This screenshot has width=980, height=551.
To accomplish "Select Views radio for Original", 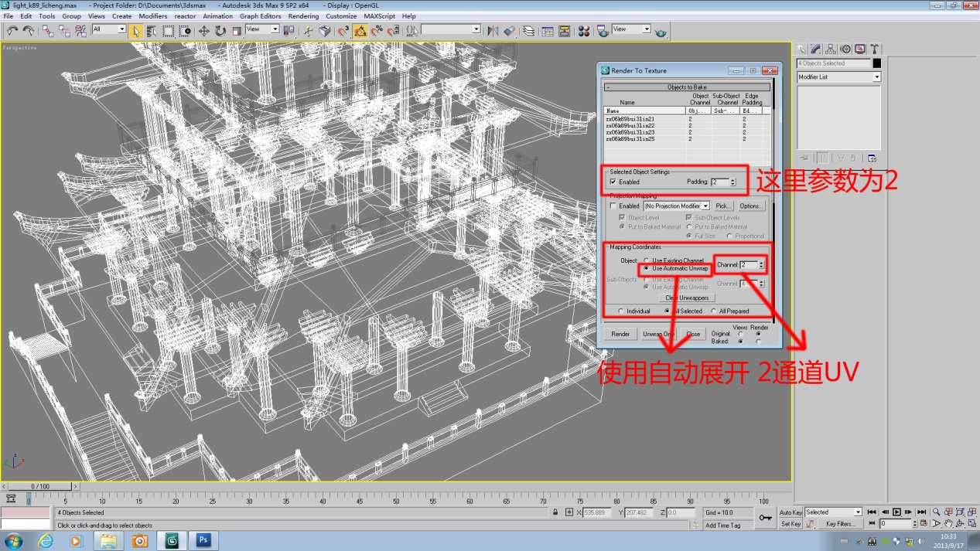I will coord(741,334).
